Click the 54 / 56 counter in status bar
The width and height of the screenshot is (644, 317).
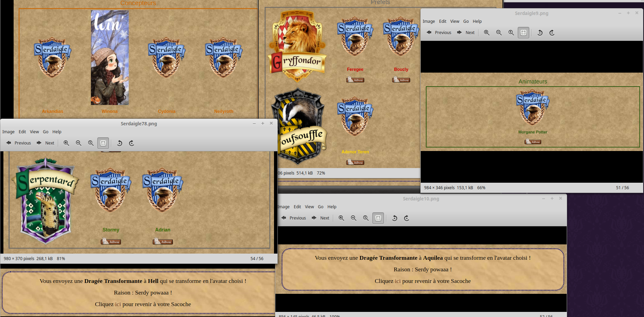point(257,258)
